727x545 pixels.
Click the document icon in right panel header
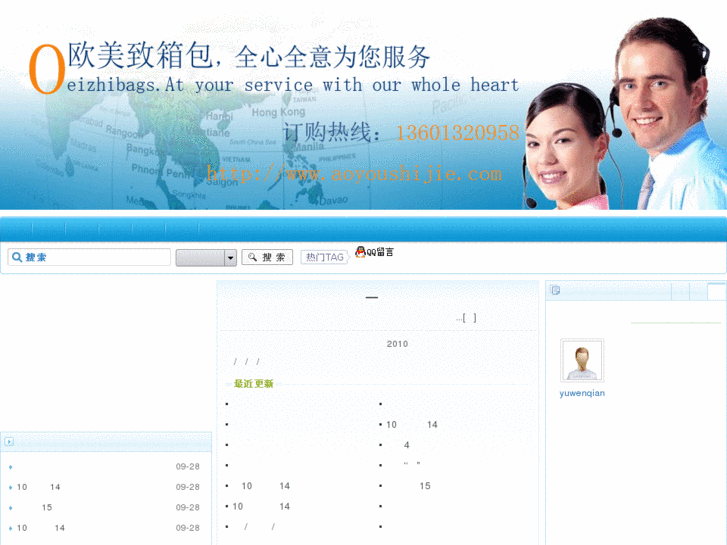555,290
